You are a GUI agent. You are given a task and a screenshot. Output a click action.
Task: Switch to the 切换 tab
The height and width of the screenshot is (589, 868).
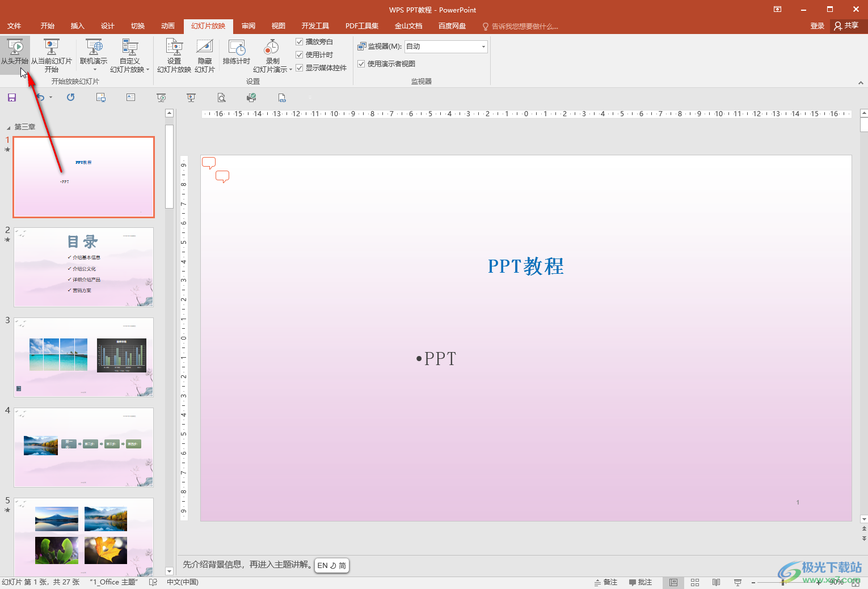(x=138, y=26)
